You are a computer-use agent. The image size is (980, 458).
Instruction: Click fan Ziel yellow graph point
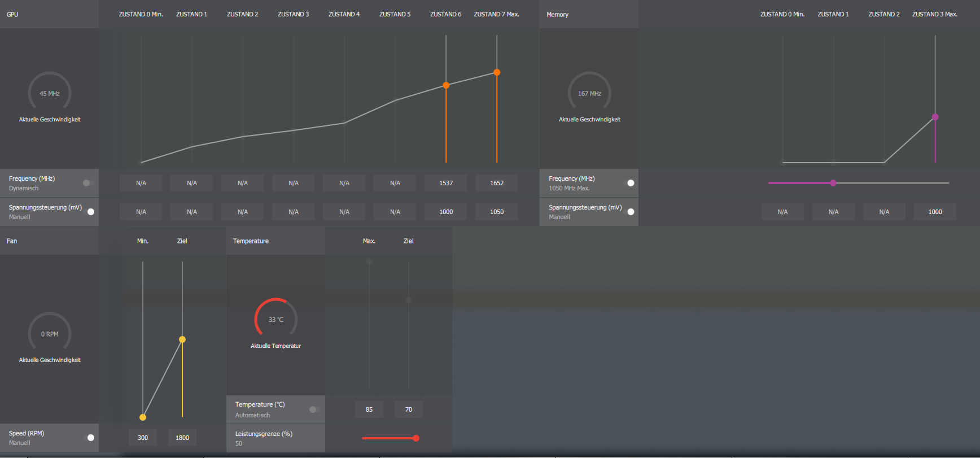pyautogui.click(x=182, y=339)
